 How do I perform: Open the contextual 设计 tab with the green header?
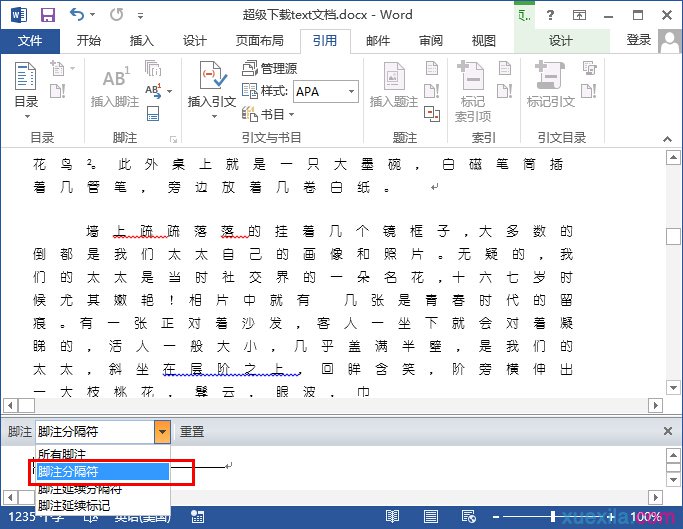(x=561, y=41)
